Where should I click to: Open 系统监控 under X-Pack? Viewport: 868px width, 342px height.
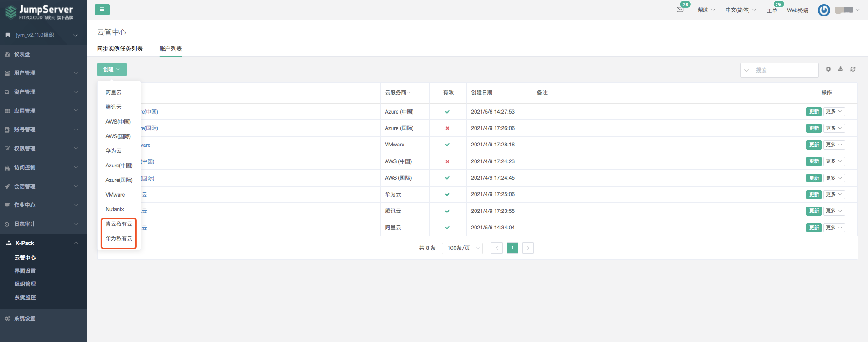(25, 297)
